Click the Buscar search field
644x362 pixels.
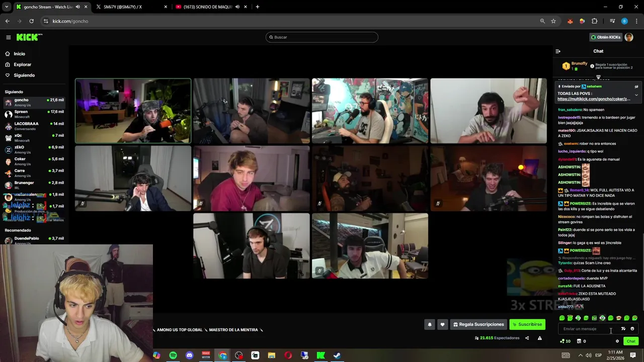(x=322, y=37)
